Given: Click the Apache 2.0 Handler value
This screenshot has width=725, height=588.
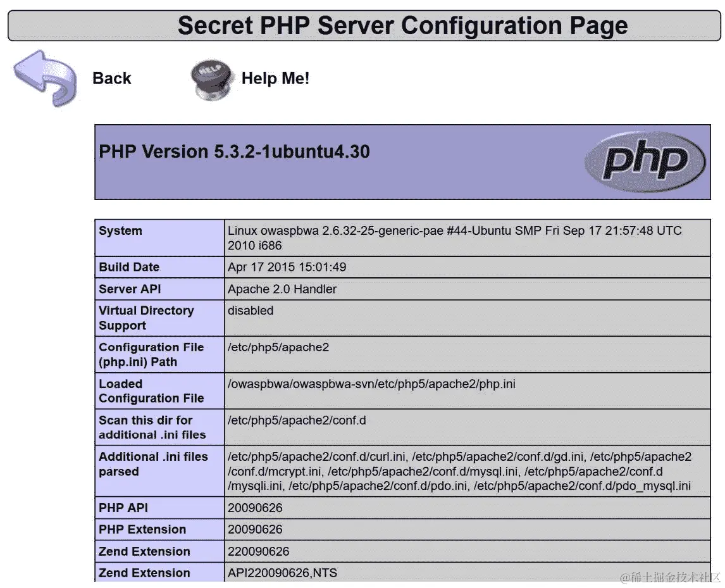Looking at the screenshot, I should coord(282,289).
